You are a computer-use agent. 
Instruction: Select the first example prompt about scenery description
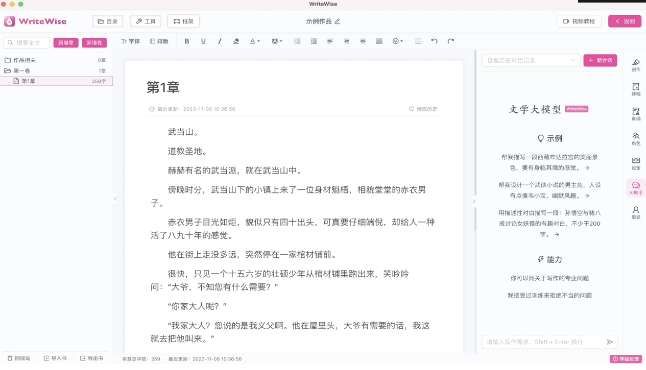[549, 162]
